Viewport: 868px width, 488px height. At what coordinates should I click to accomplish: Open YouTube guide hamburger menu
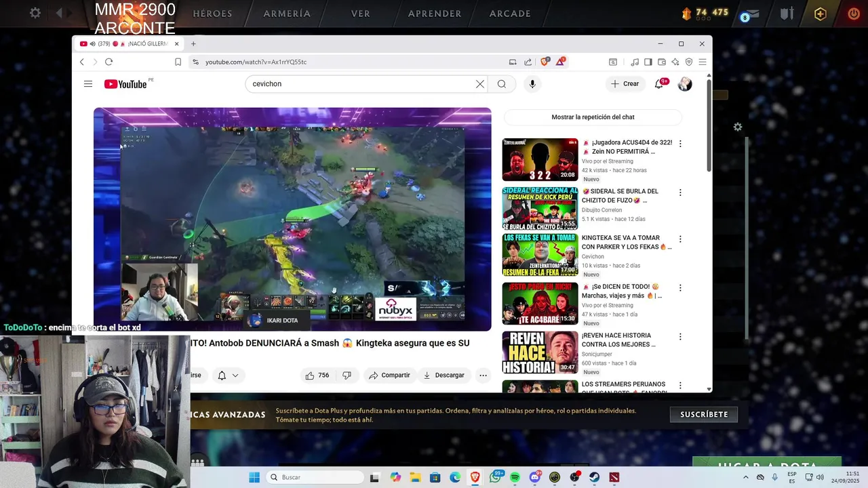[88, 84]
